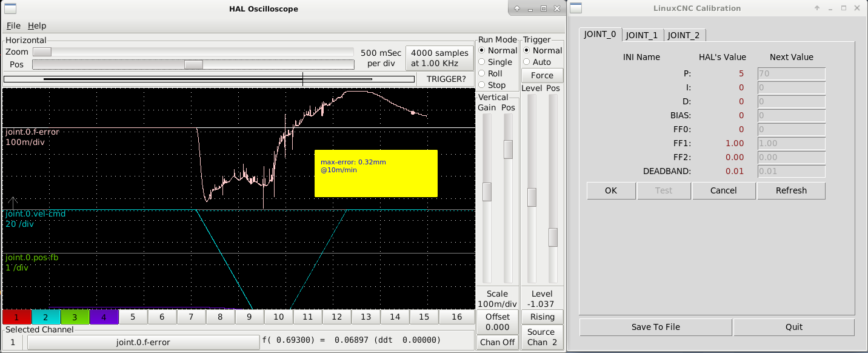Image resolution: width=868 pixels, height=353 pixels.
Task: Select channel 7
Action: tap(192, 317)
